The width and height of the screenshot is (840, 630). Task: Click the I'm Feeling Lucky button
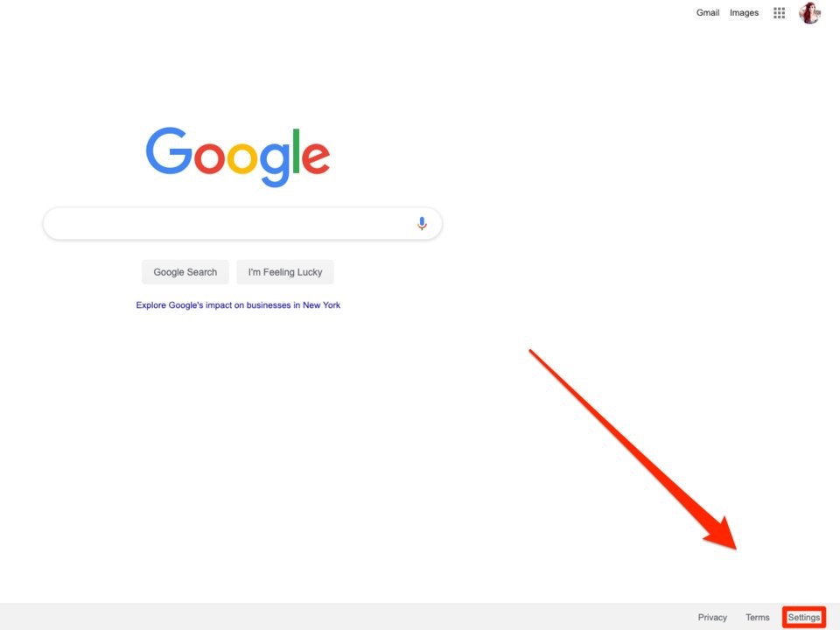click(285, 272)
